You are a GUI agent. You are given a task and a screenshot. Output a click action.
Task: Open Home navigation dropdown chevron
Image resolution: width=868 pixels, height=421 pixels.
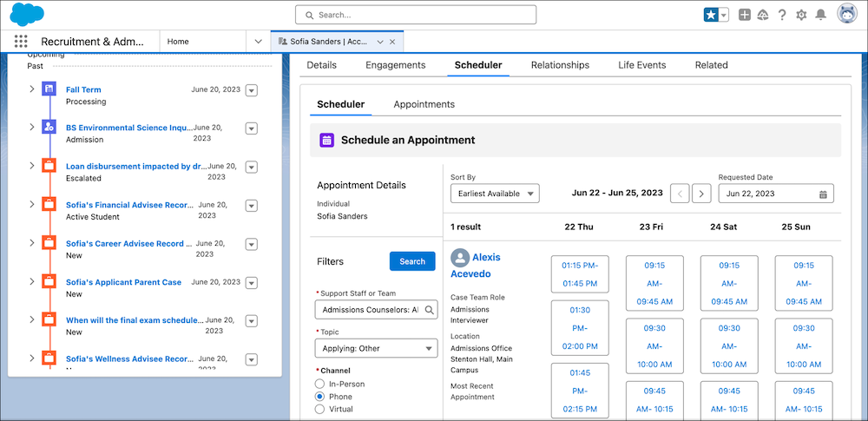coord(258,42)
